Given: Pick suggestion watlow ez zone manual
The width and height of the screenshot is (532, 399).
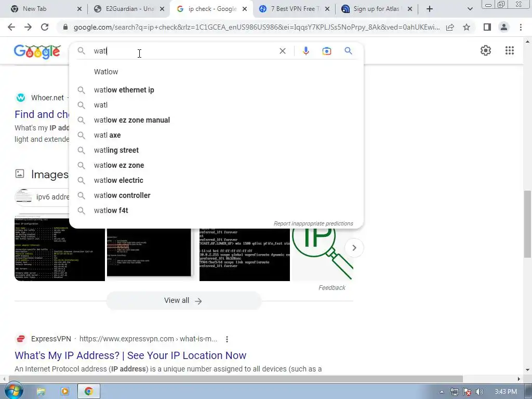Looking at the screenshot, I should [216, 120].
